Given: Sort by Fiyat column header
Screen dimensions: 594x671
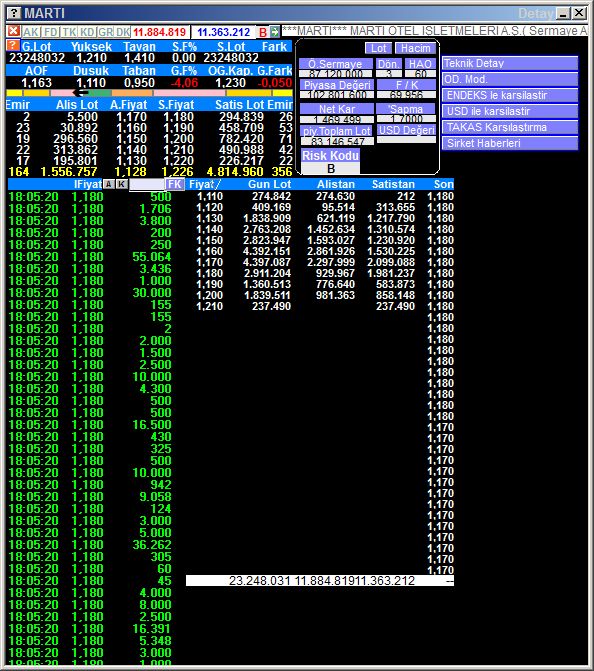Looking at the screenshot, I should pyautogui.click(x=204, y=184).
